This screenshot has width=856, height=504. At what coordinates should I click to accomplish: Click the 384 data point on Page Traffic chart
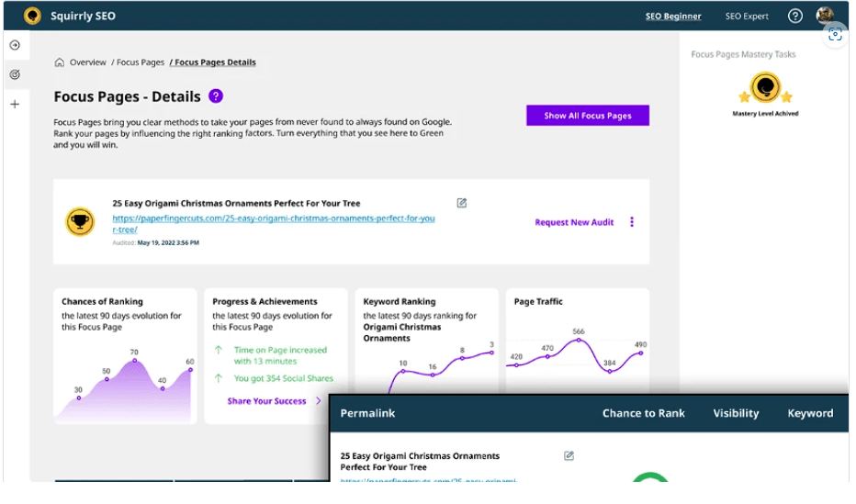(x=610, y=371)
